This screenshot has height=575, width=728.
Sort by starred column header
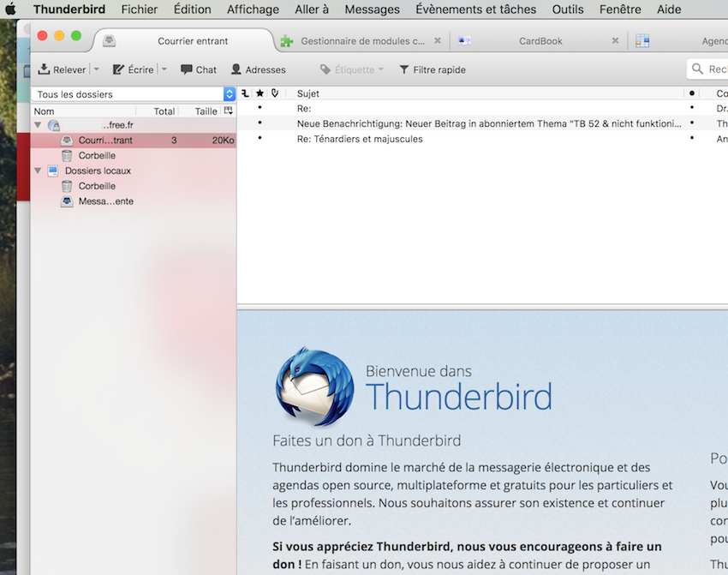260,93
